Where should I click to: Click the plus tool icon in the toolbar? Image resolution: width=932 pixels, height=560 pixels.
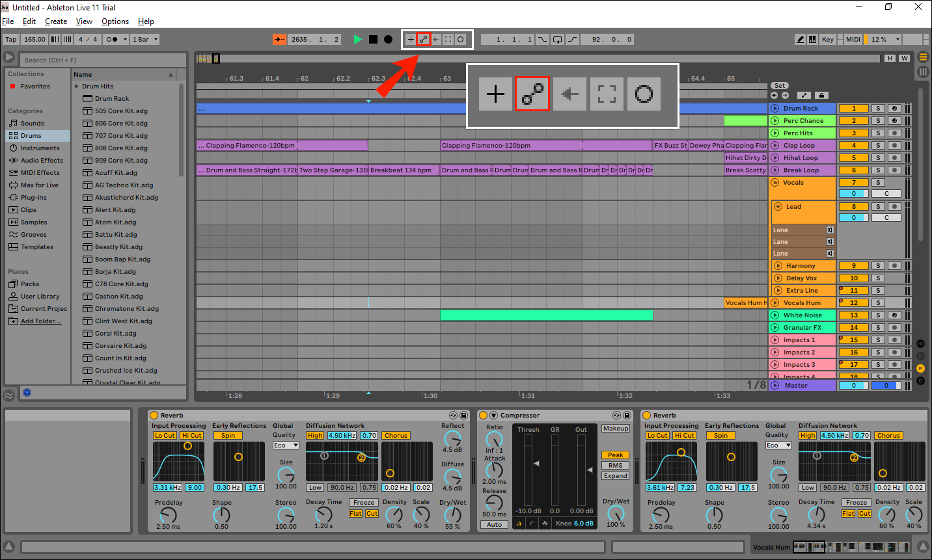tap(409, 39)
